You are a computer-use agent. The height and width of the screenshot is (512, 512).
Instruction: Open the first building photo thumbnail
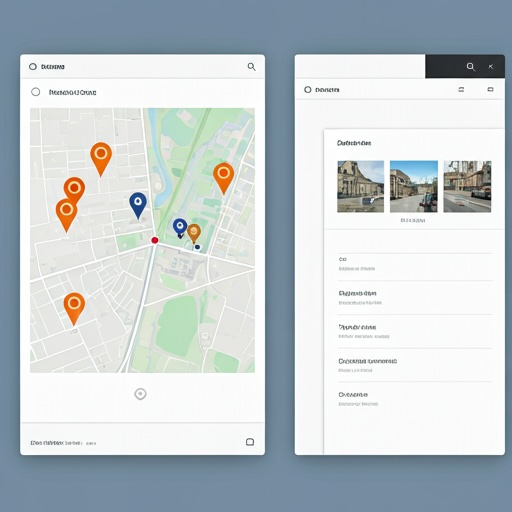(361, 186)
